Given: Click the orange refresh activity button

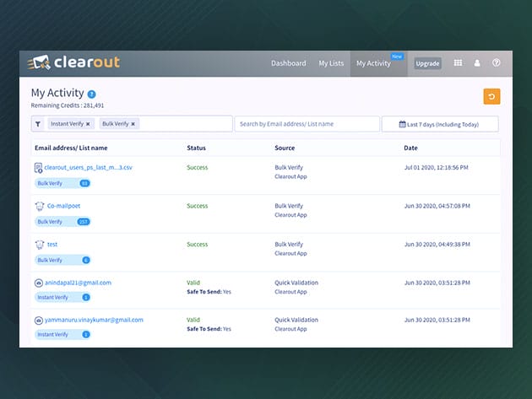Looking at the screenshot, I should [491, 96].
